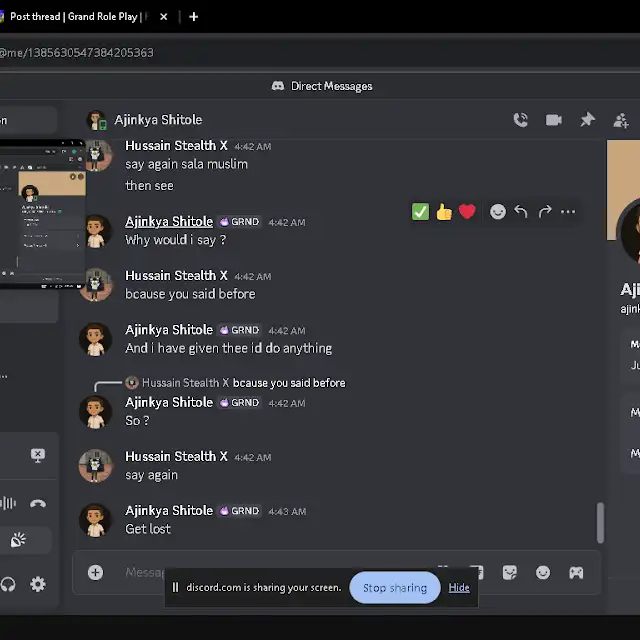Image resolution: width=640 pixels, height=640 pixels.
Task: Open attachment plus menu in message box
Action: point(95,572)
